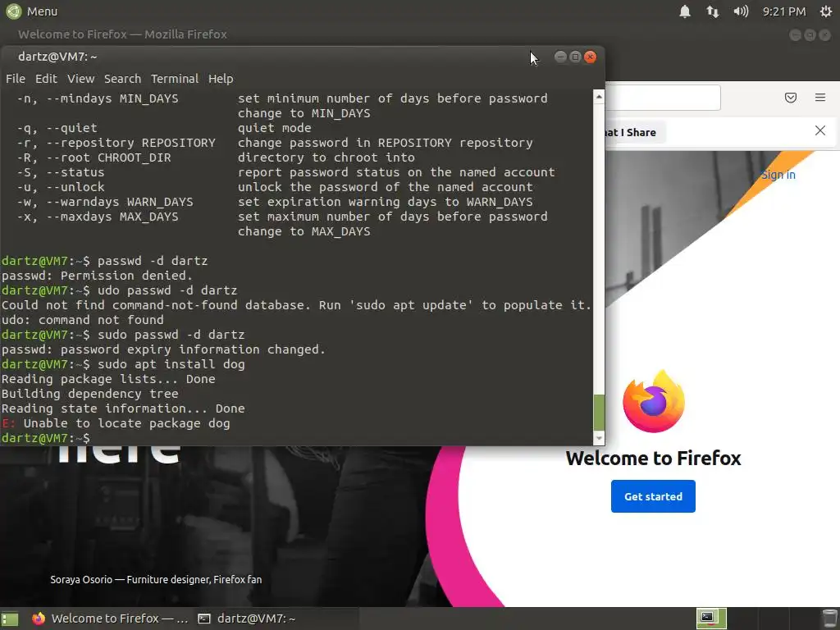The width and height of the screenshot is (840, 630).
Task: Click the Save to Pocket icon in Firefox
Action: coord(791,98)
